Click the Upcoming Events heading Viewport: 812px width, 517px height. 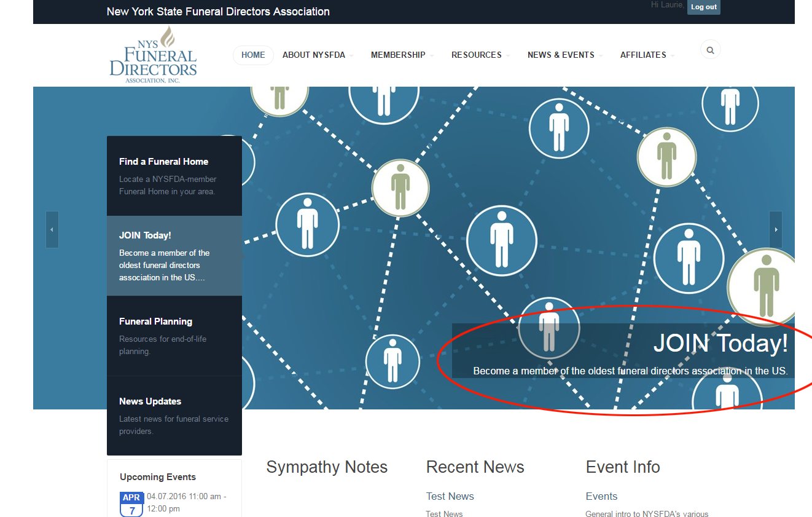[x=158, y=477]
